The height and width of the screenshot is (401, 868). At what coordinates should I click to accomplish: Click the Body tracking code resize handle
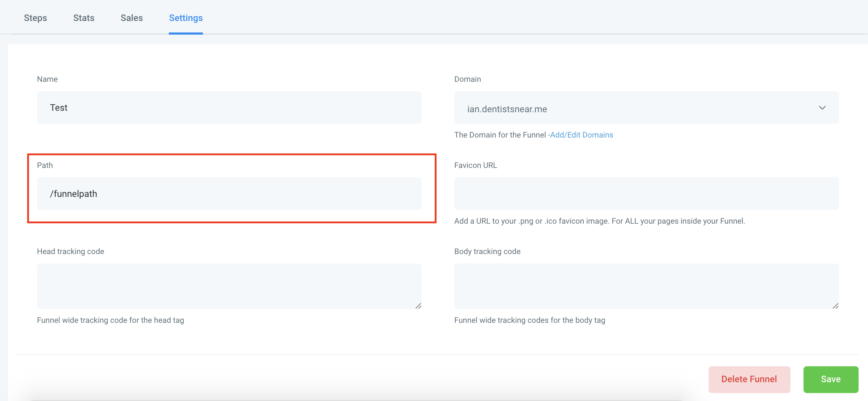tap(836, 305)
